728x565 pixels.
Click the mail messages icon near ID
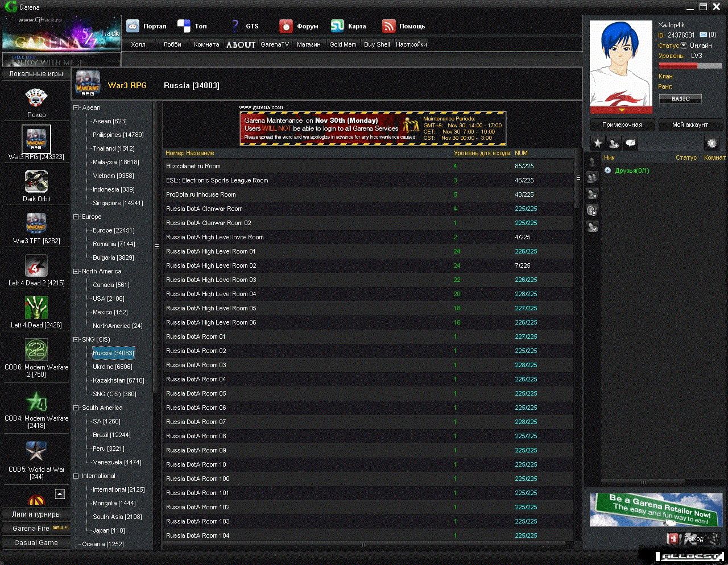point(704,35)
